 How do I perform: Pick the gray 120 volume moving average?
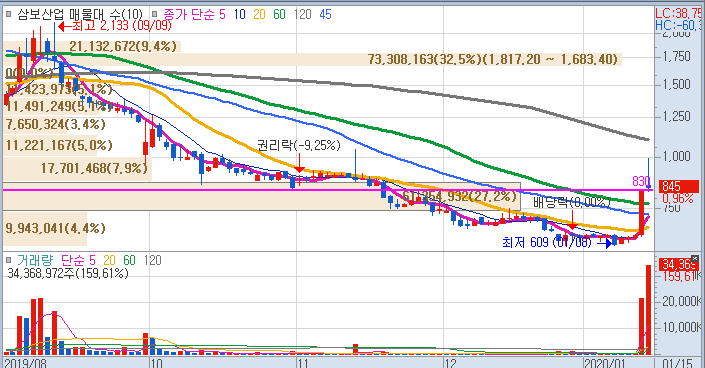tap(153, 260)
